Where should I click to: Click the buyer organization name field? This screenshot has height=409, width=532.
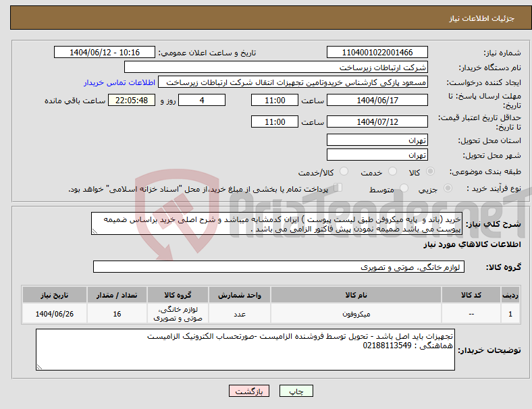pyautogui.click(x=276, y=67)
